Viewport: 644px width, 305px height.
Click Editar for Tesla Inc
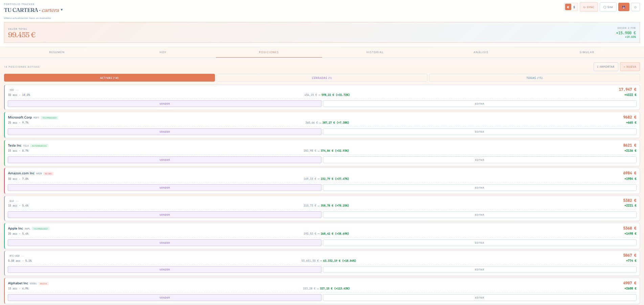click(x=480, y=160)
